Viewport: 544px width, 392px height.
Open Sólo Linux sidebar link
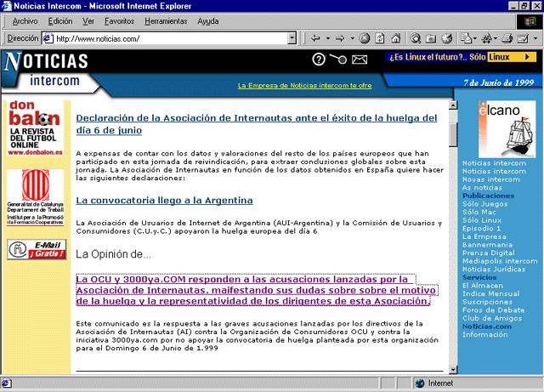(482, 220)
